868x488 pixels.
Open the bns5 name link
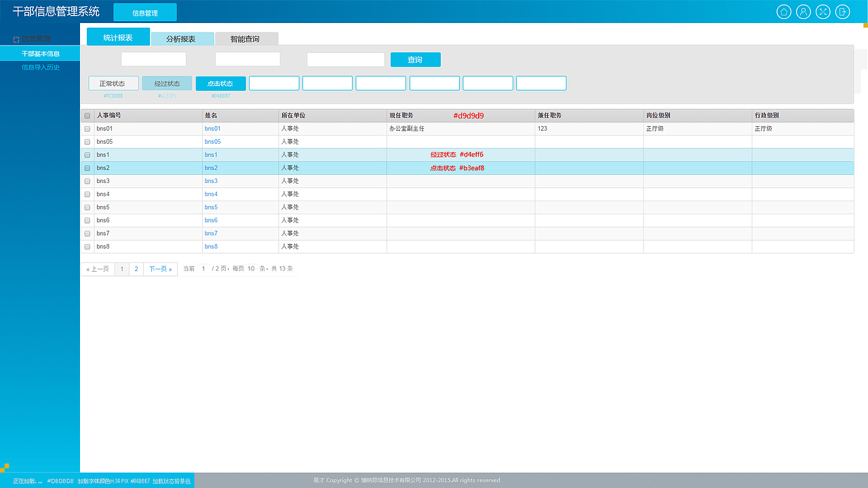coord(211,207)
